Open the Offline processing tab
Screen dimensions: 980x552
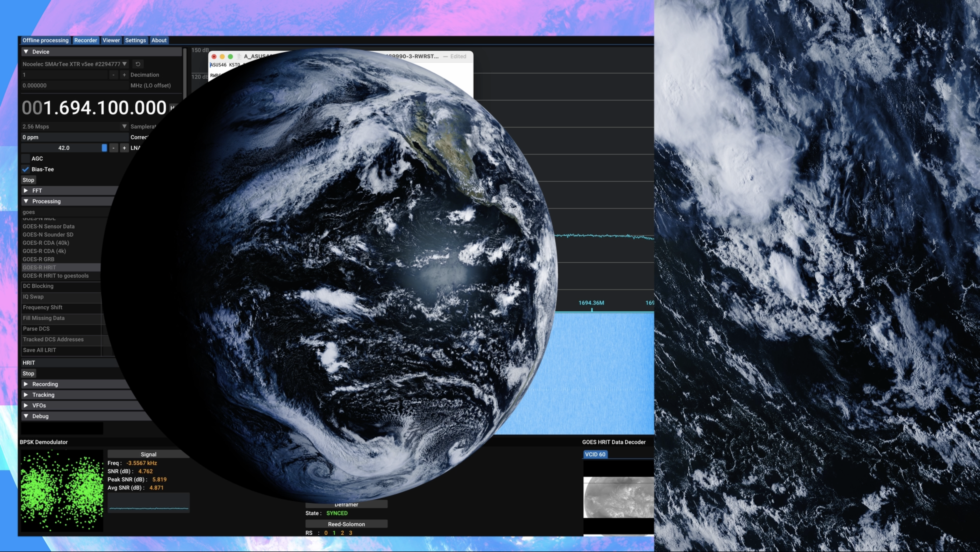pyautogui.click(x=45, y=40)
